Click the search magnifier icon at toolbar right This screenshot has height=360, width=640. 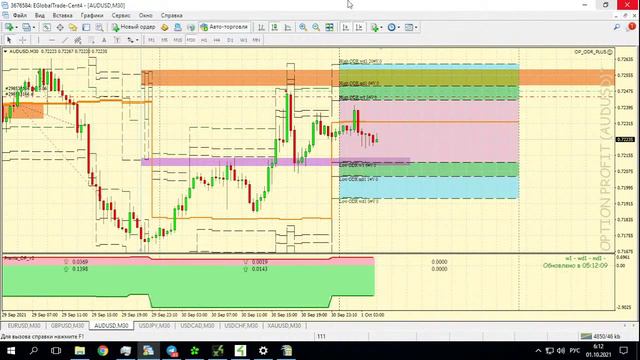coord(617,27)
